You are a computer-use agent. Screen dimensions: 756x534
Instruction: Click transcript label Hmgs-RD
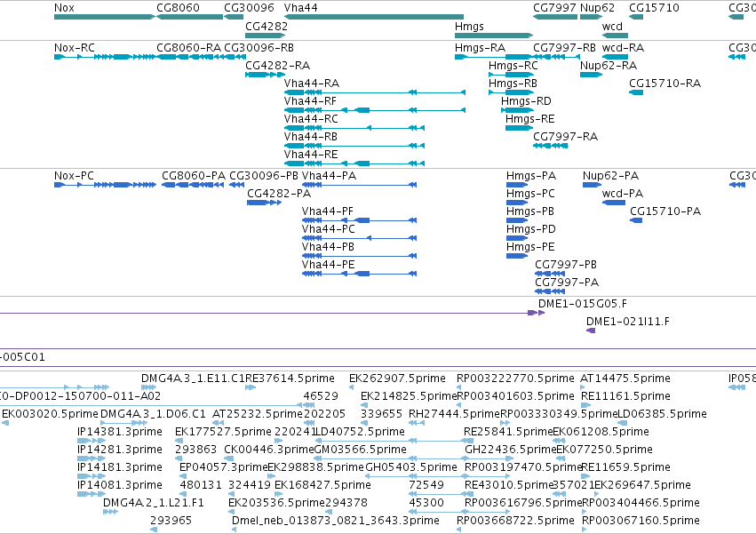click(526, 101)
